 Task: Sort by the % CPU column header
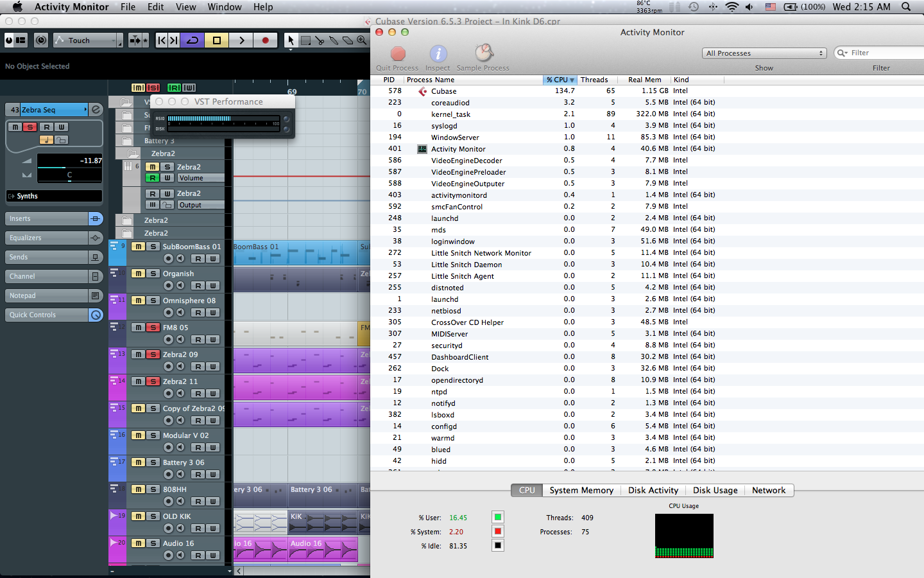560,80
